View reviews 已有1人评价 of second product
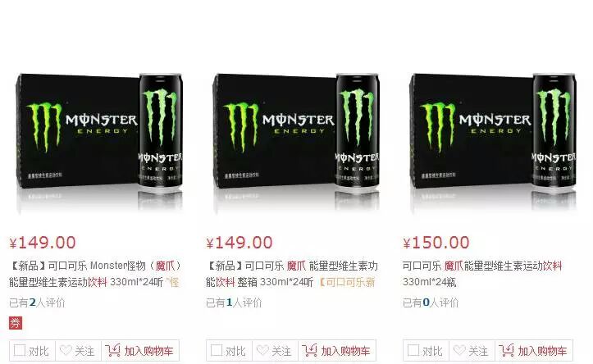The image size is (593, 364). 234,303
